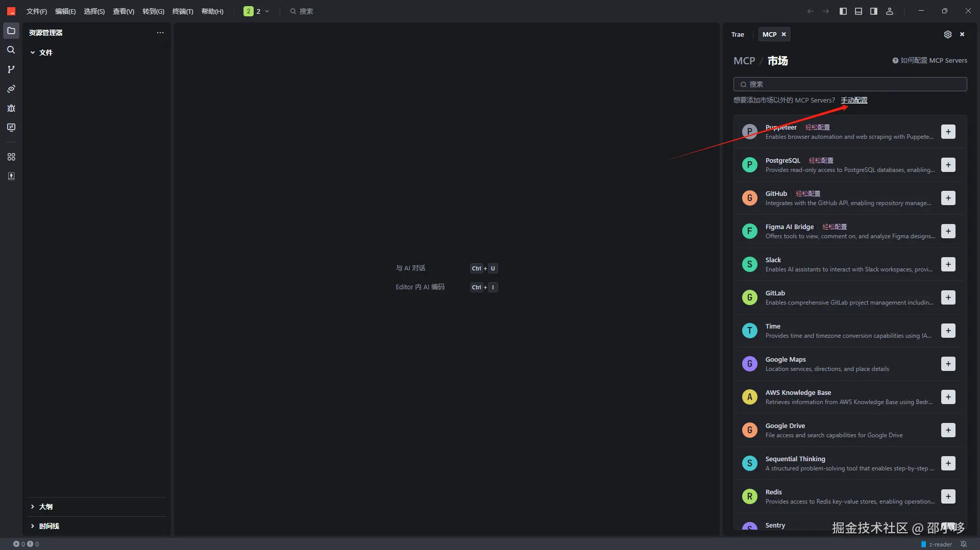980x550 pixels.
Task: Open the Source Control branch icon
Action: coord(11,69)
